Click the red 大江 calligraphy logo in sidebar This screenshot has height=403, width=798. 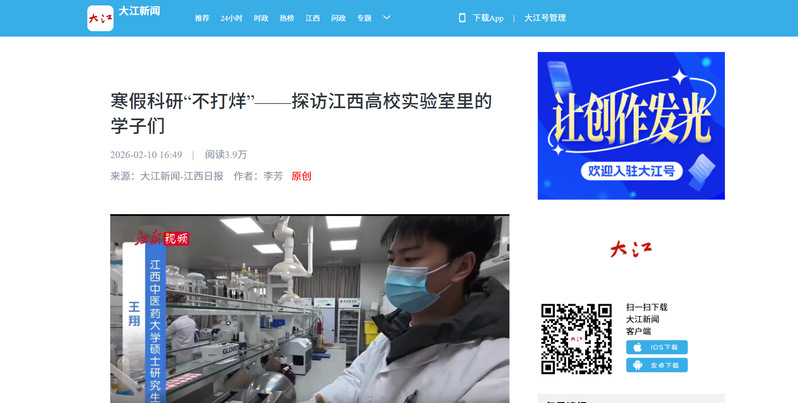[x=630, y=250]
